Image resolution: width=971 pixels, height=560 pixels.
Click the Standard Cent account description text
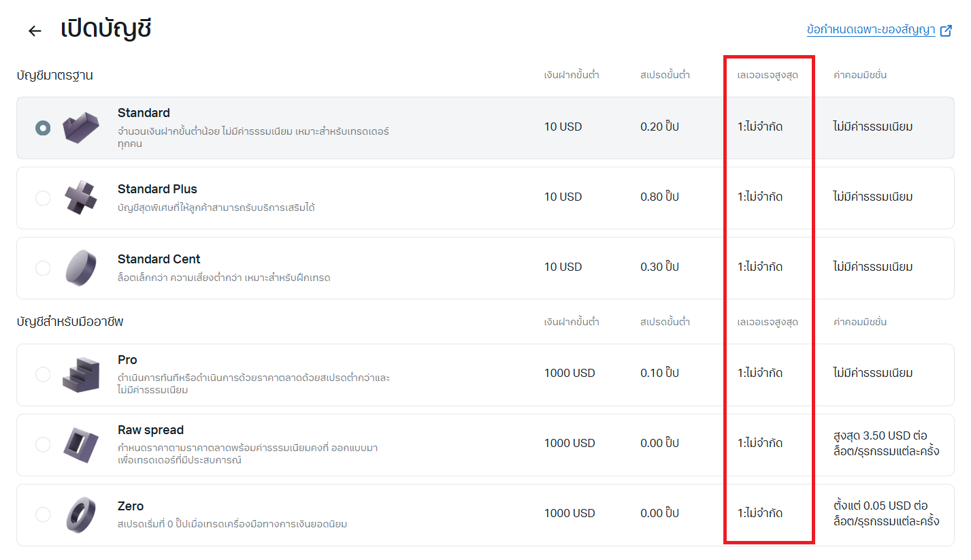pos(224,278)
